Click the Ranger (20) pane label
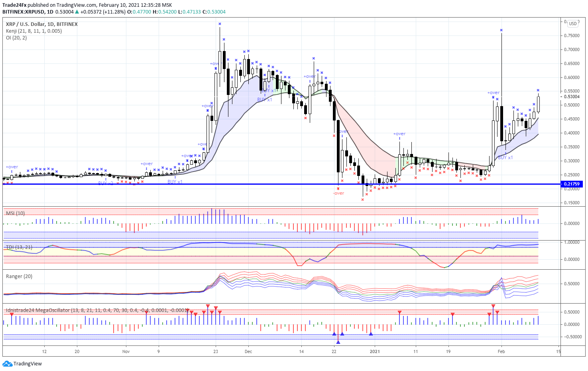Image resolution: width=588 pixels, height=371 pixels. point(19,276)
